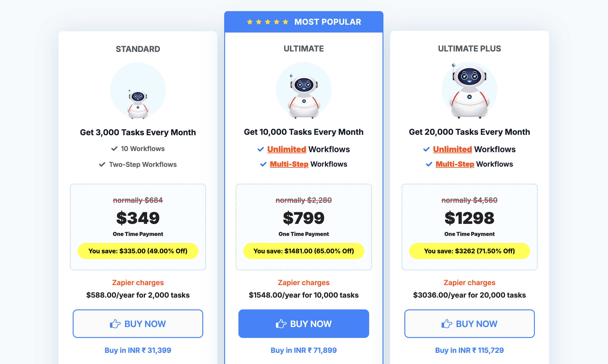Click the checkmark beside 10 Workflows
608x364 pixels.
point(114,148)
